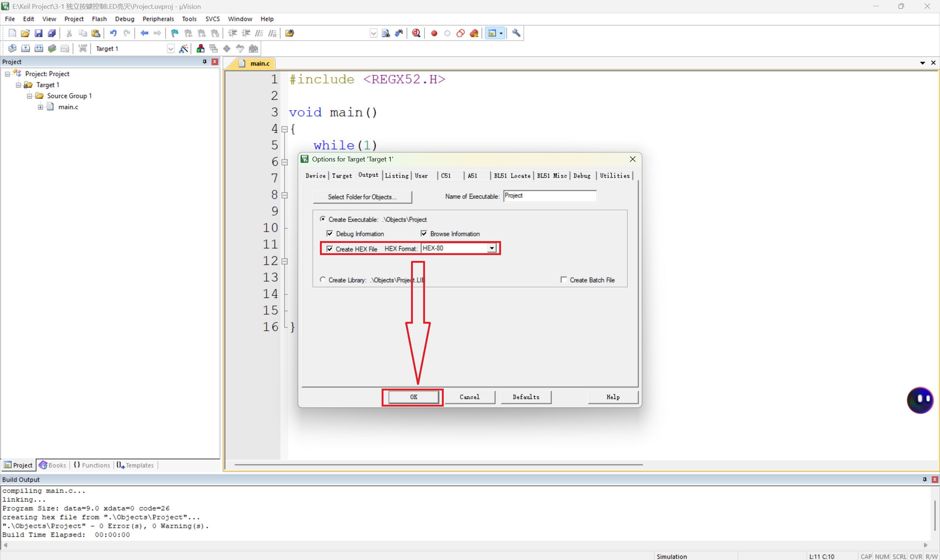
Task: Toggle the Browse Information checkbox
Action: click(x=424, y=234)
